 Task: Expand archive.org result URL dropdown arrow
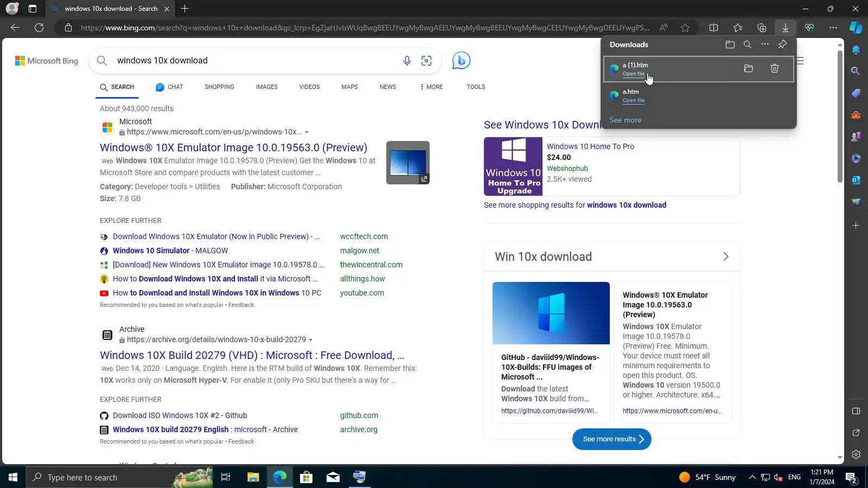[x=310, y=340]
